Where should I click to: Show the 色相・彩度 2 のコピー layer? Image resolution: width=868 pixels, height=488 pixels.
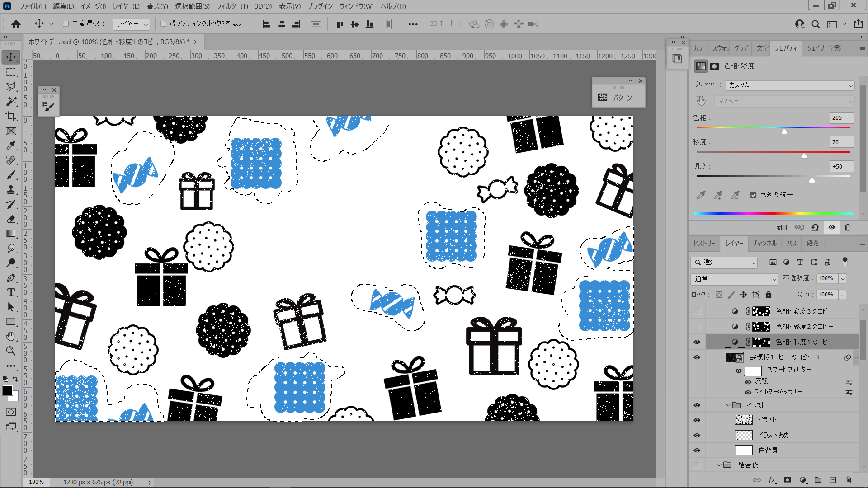coord(697,327)
